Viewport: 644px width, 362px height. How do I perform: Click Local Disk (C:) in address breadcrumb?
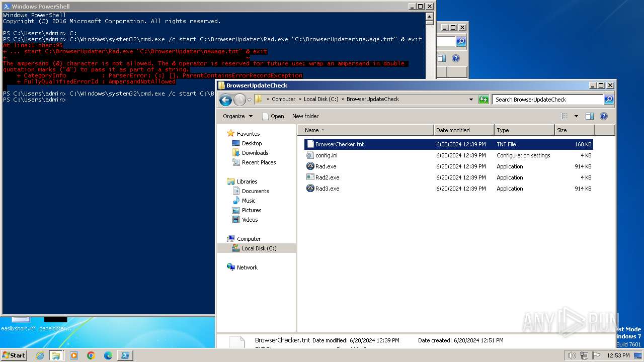coord(321,99)
